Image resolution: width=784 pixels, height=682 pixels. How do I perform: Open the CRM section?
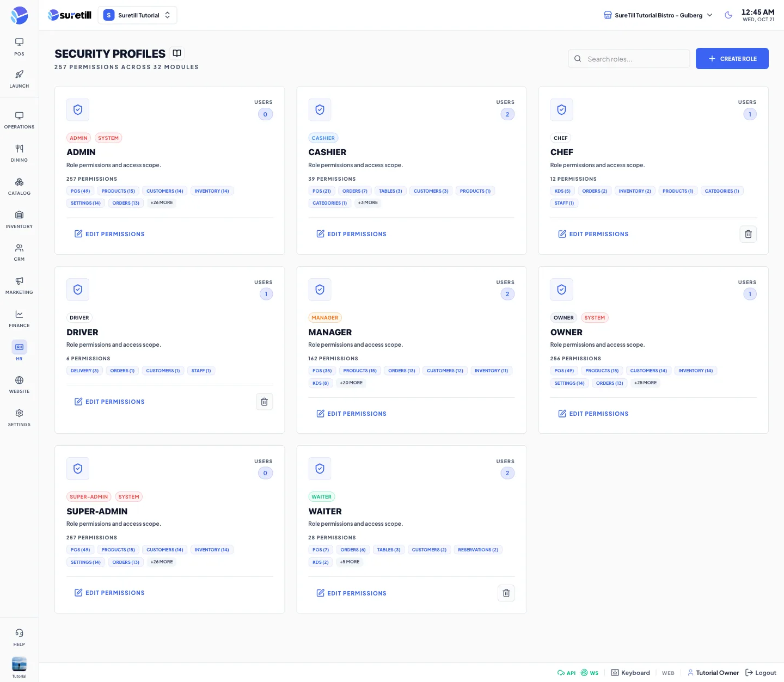tap(19, 253)
